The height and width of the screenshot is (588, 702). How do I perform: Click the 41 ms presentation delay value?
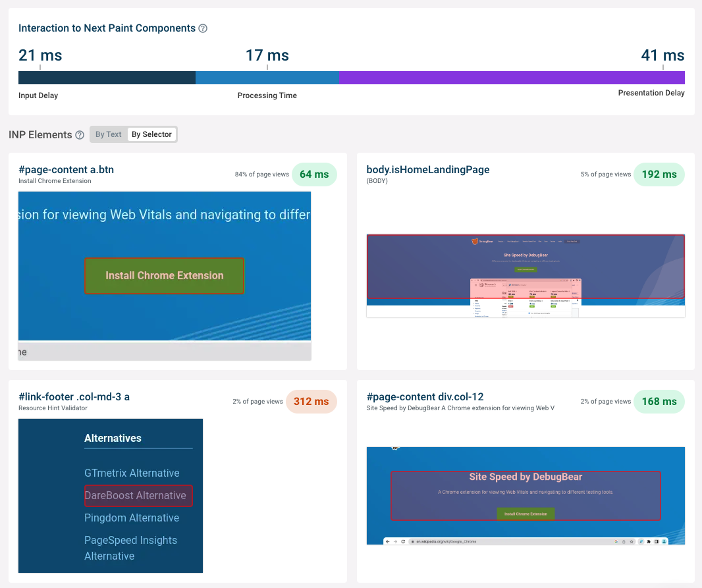click(x=662, y=55)
